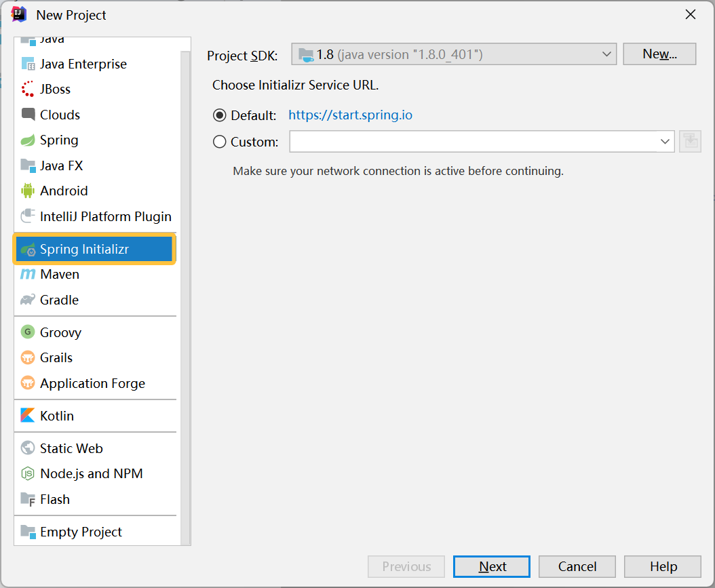Select JBoss in project list

point(95,89)
